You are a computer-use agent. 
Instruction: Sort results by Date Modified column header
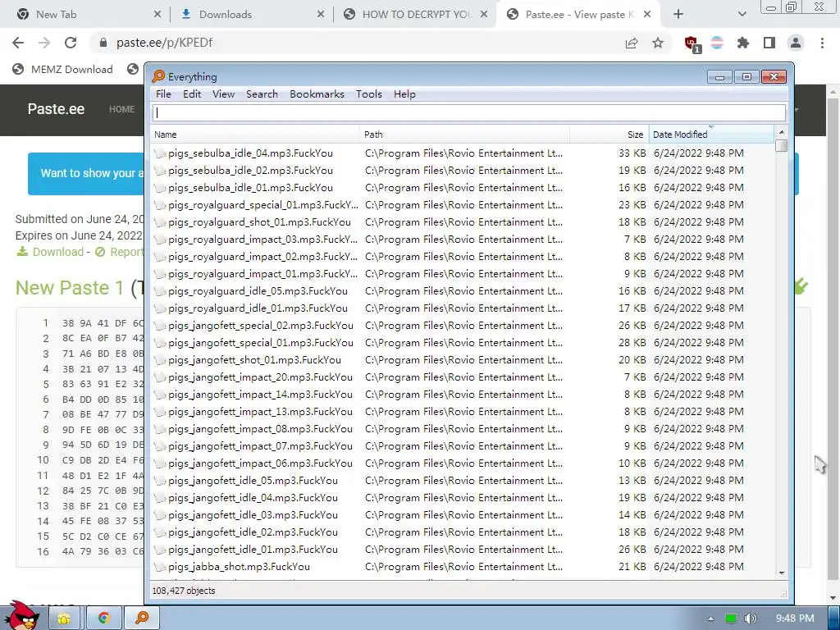click(x=711, y=135)
